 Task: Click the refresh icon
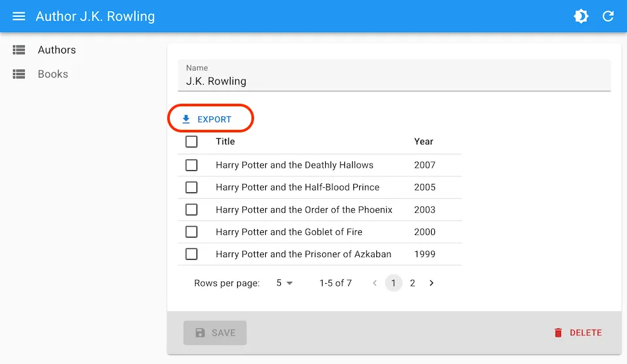[608, 16]
